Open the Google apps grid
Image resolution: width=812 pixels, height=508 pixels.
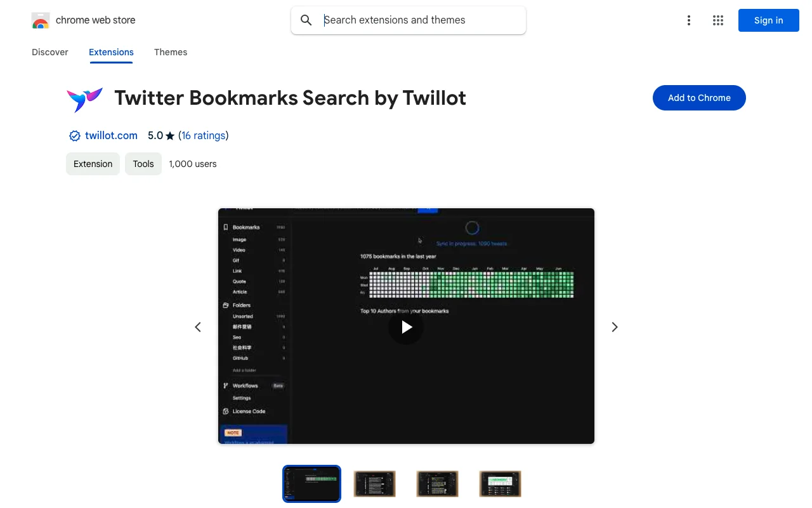tap(717, 20)
